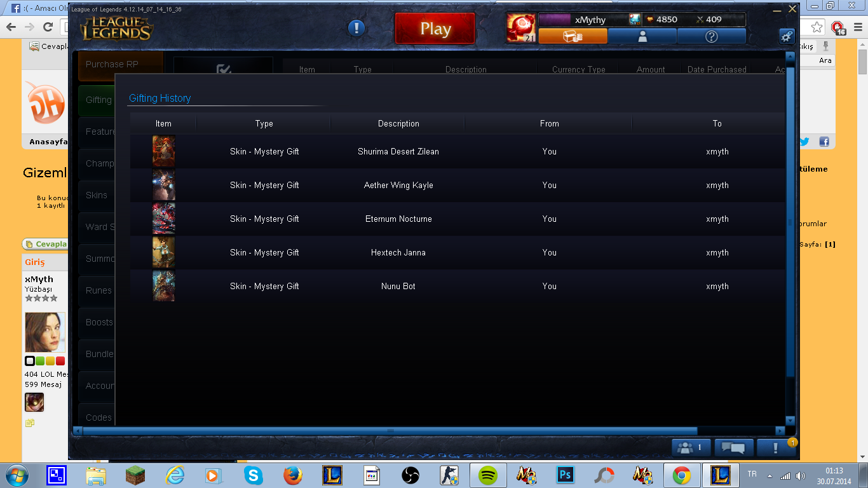868x488 pixels.
Task: Open the Champions tab in the store sidebar
Action: [x=97, y=163]
